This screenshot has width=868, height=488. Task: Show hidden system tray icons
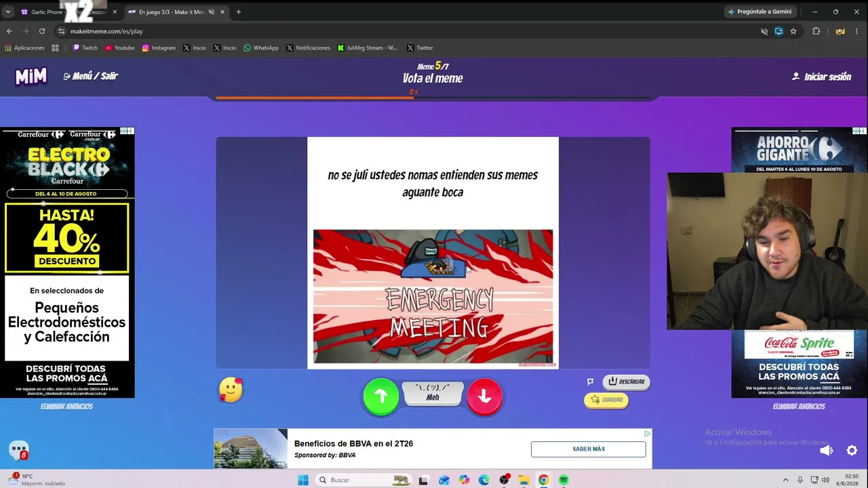point(786,480)
